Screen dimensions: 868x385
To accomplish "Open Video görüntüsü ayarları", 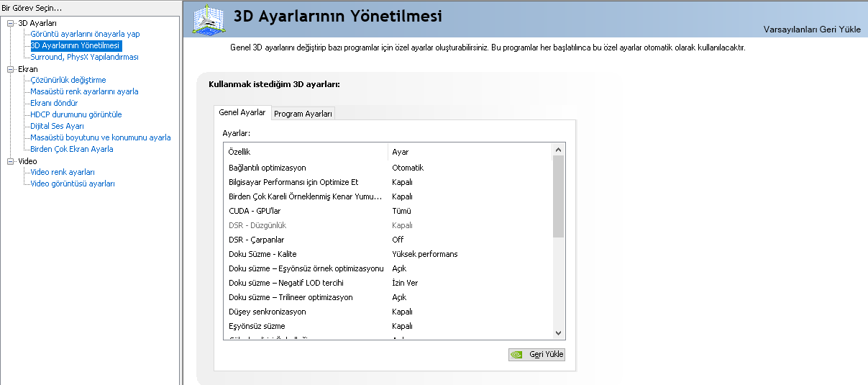I will pos(73,184).
